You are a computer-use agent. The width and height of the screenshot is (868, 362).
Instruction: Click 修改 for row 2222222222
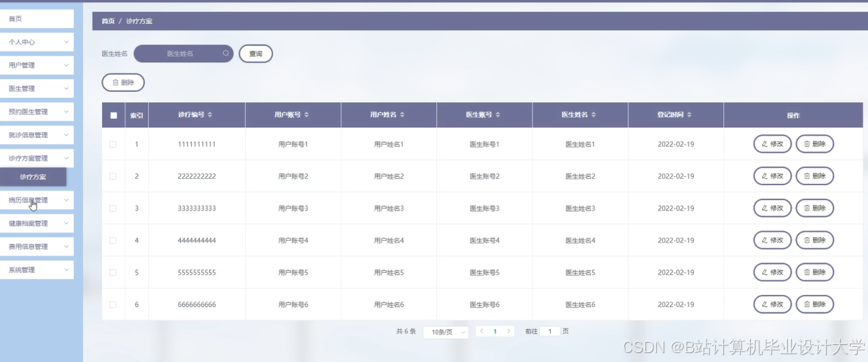772,176
